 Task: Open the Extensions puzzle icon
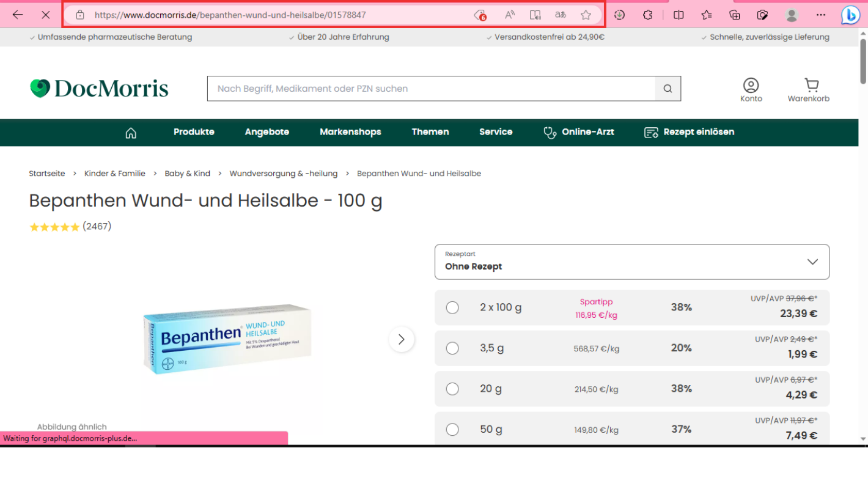coord(648,15)
